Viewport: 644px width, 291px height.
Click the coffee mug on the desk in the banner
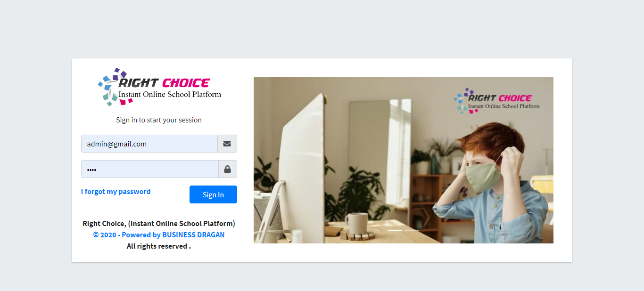tap(356, 223)
